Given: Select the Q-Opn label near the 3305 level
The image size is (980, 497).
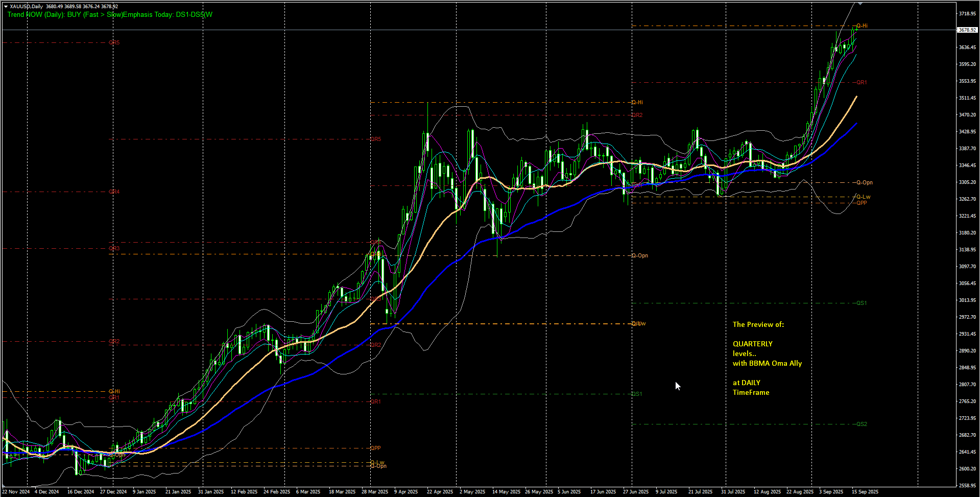Looking at the screenshot, I should [x=865, y=182].
